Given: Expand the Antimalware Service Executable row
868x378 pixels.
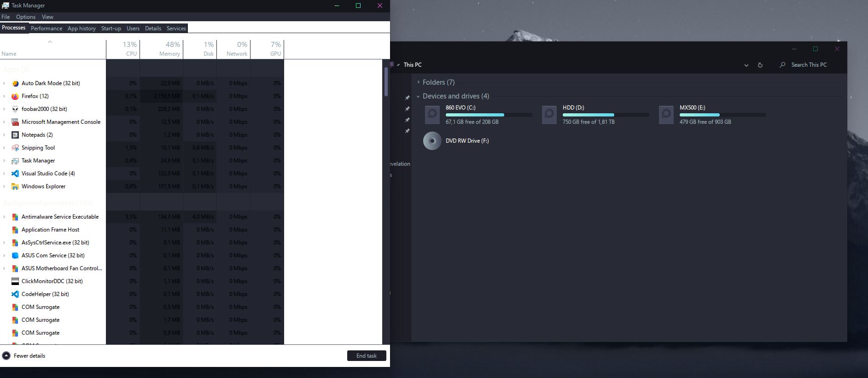Looking at the screenshot, I should pyautogui.click(x=4, y=217).
